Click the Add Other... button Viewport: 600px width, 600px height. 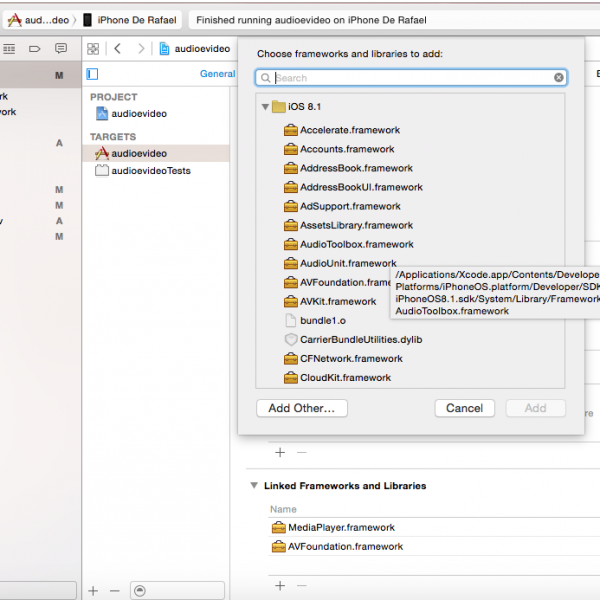click(x=302, y=408)
